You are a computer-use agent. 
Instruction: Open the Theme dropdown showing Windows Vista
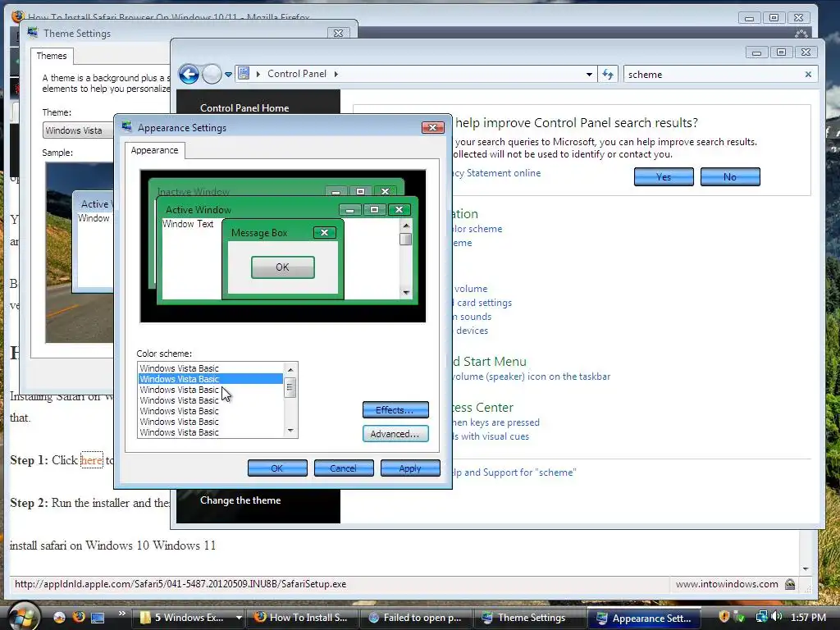78,130
